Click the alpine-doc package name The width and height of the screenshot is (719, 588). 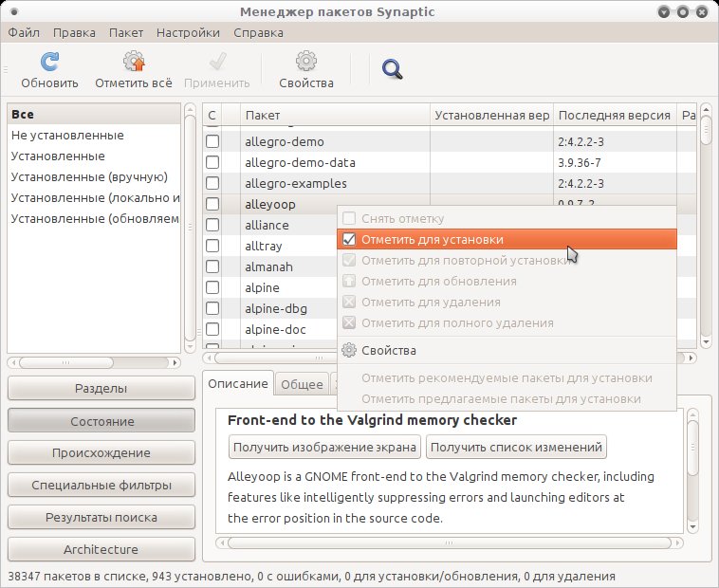tap(275, 329)
